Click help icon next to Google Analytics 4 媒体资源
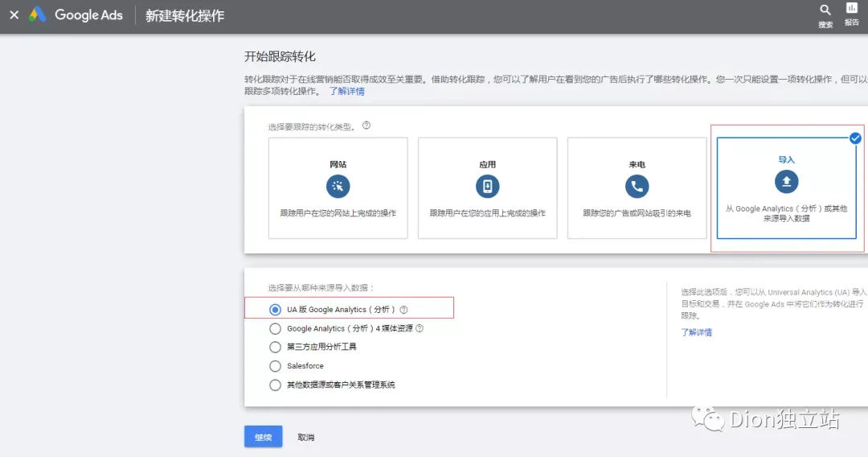 420,328
